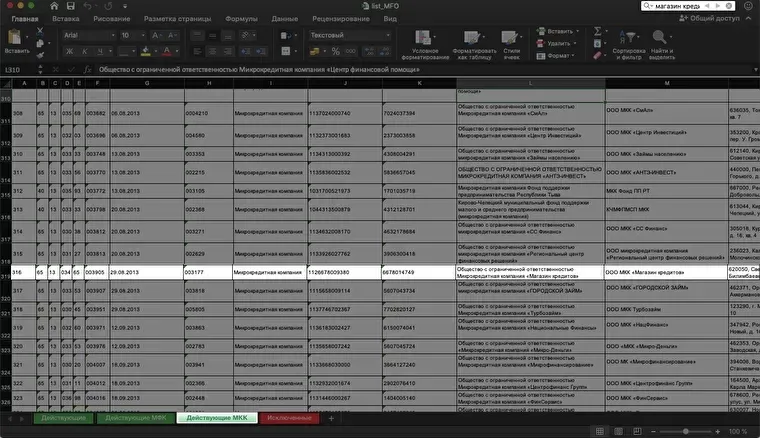Expand the Merge cells dropdown arrow

pos(296,51)
